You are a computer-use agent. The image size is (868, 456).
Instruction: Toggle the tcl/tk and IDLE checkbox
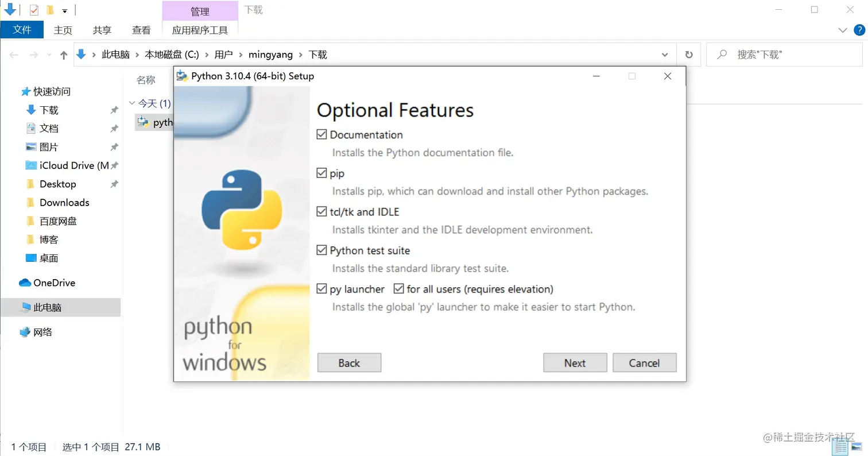click(x=321, y=212)
